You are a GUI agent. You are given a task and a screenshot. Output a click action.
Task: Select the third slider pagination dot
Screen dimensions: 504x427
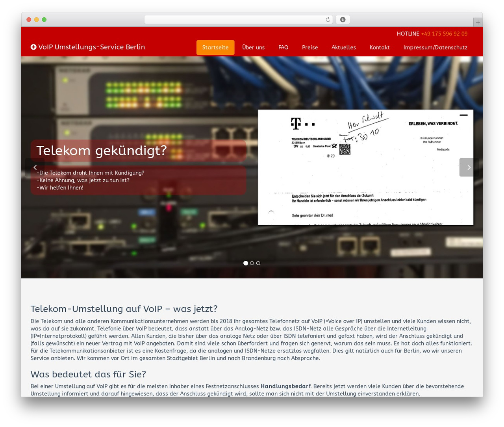point(258,263)
